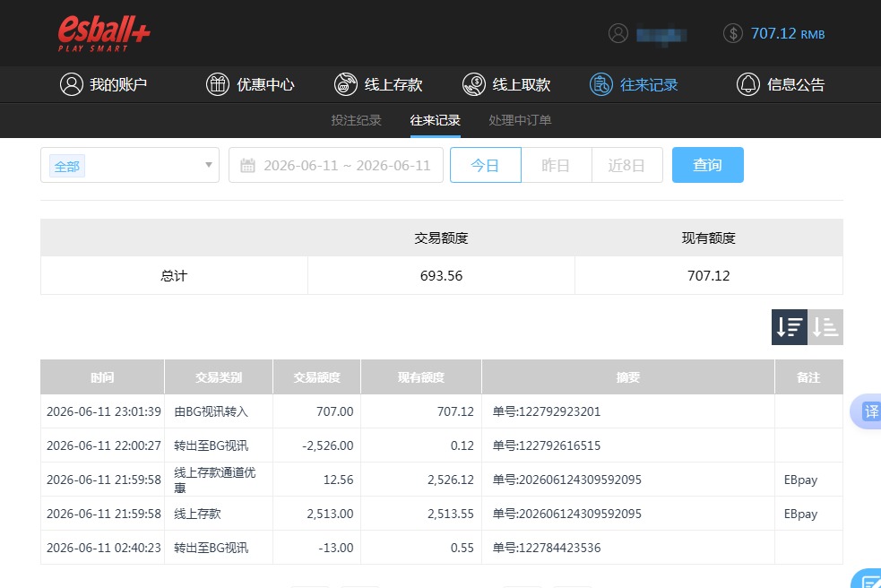
Task: Click the 交易额度 table column header
Action: 317,377
